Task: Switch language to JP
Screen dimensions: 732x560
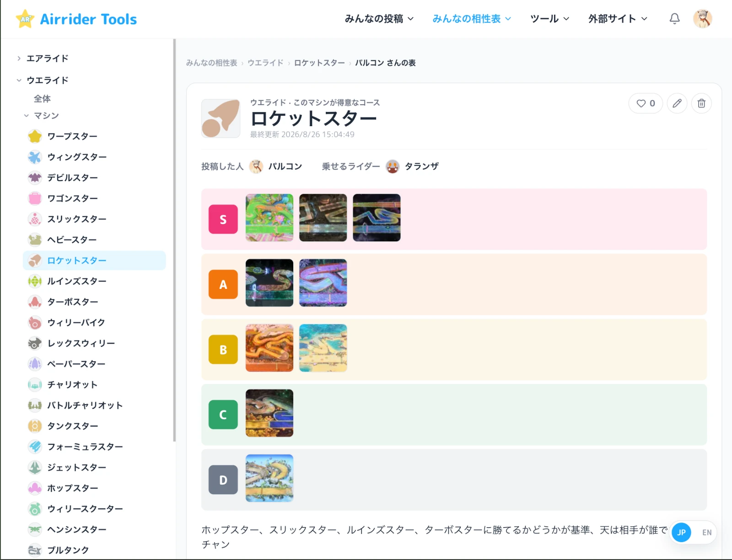Action: 681,533
